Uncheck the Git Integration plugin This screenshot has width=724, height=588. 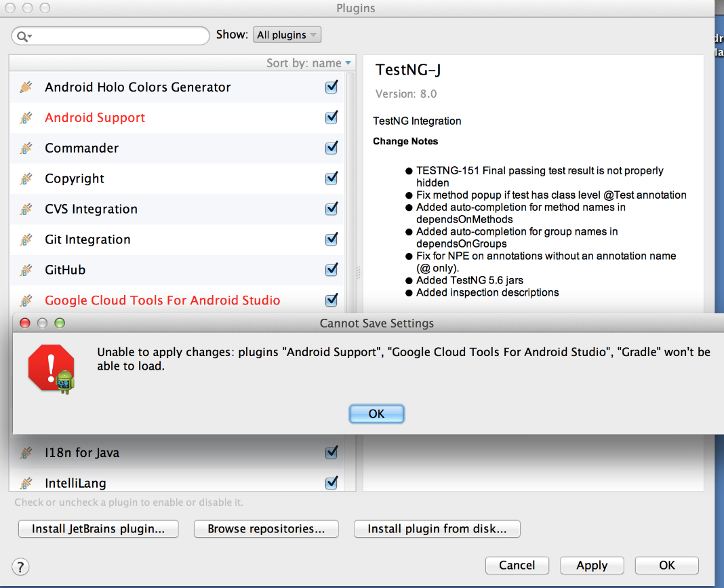[331, 239]
